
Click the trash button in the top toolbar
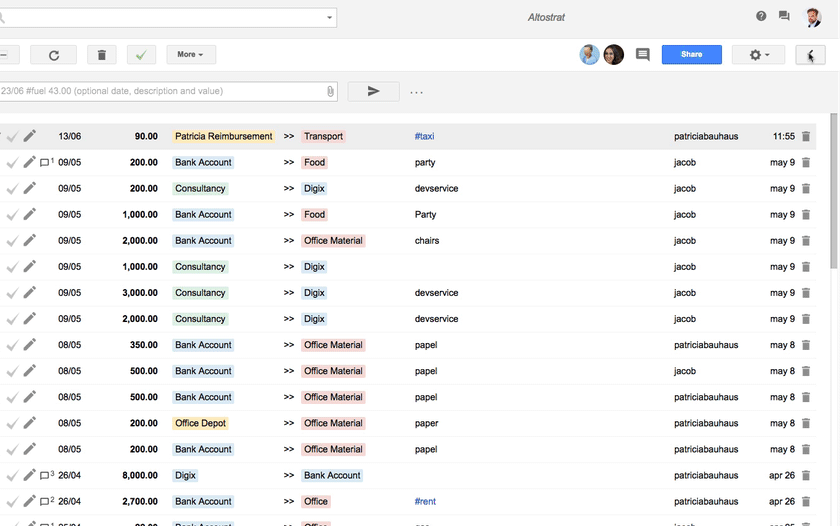[101, 55]
